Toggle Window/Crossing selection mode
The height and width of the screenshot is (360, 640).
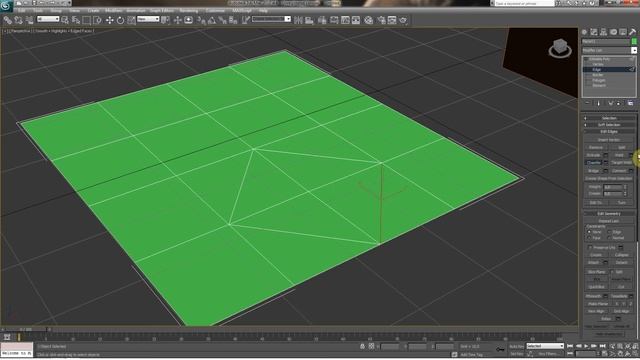click(98, 20)
